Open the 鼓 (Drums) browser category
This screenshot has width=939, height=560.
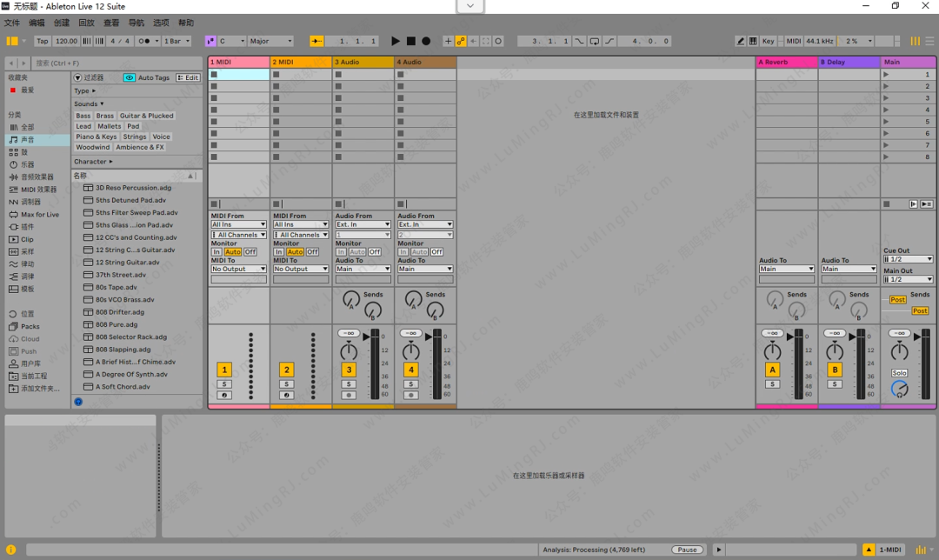[24, 152]
